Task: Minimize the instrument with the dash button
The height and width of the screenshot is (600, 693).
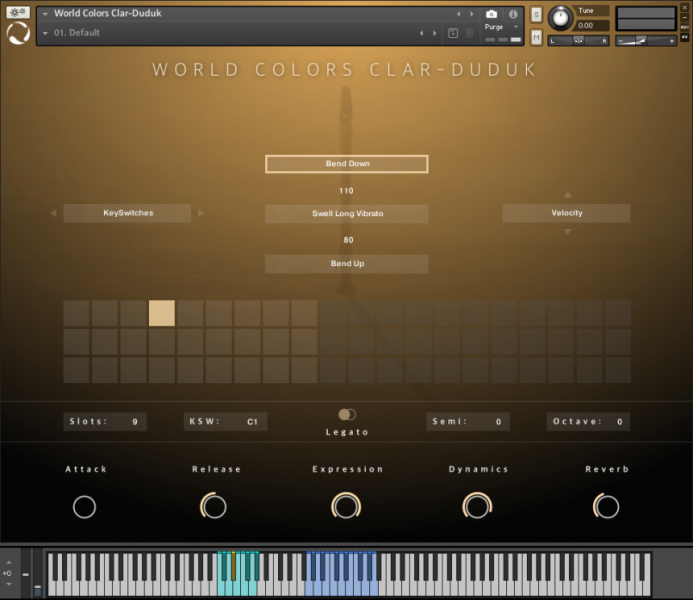Action: tap(684, 17)
